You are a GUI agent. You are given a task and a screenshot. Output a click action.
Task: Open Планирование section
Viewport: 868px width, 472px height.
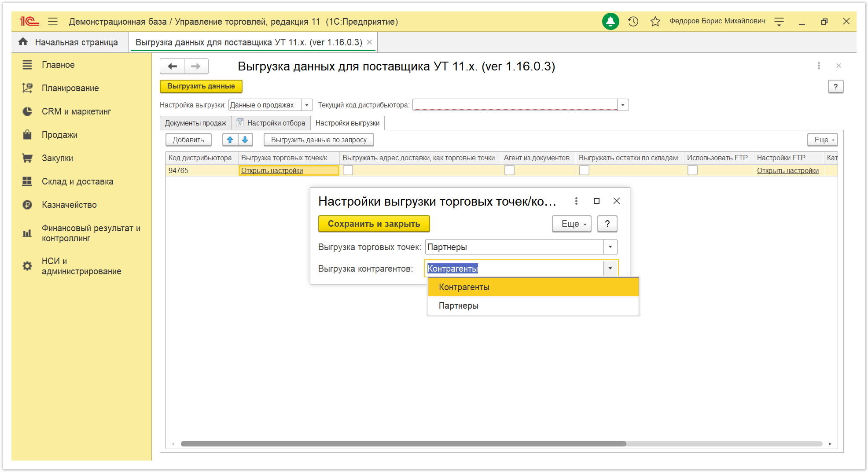(x=70, y=88)
